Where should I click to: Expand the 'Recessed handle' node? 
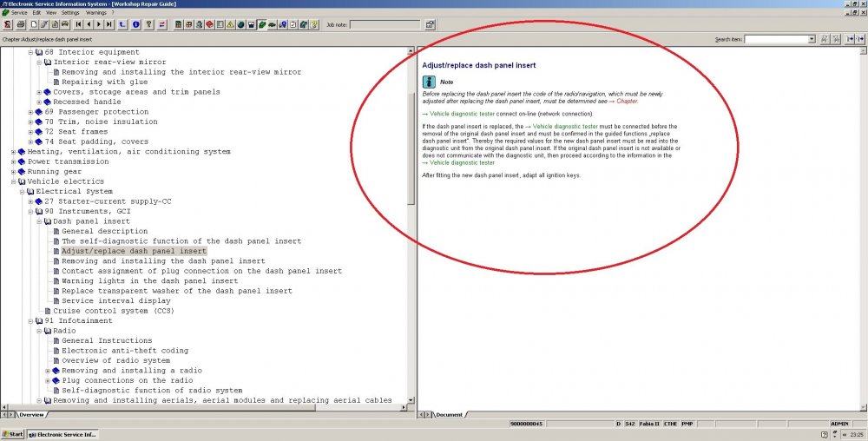39,102
